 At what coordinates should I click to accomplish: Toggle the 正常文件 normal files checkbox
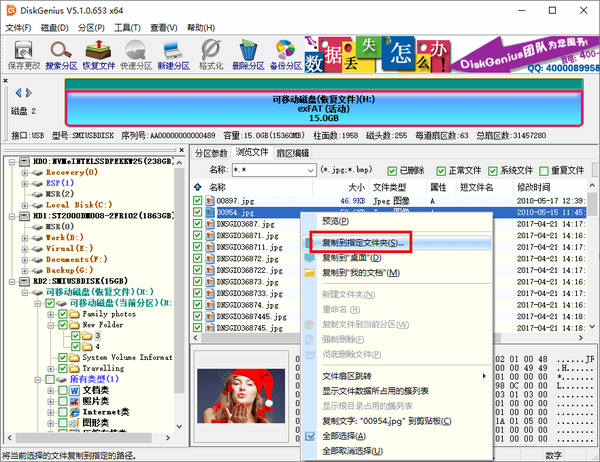coord(441,170)
